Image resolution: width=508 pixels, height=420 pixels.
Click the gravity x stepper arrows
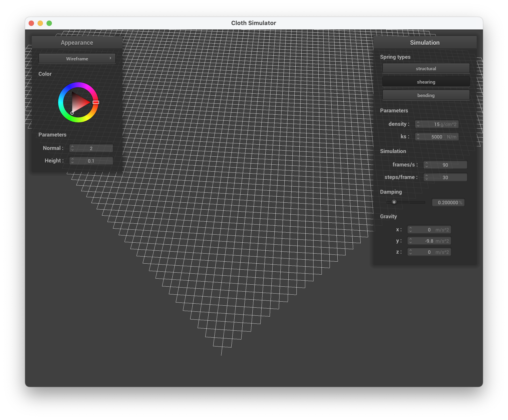410,230
